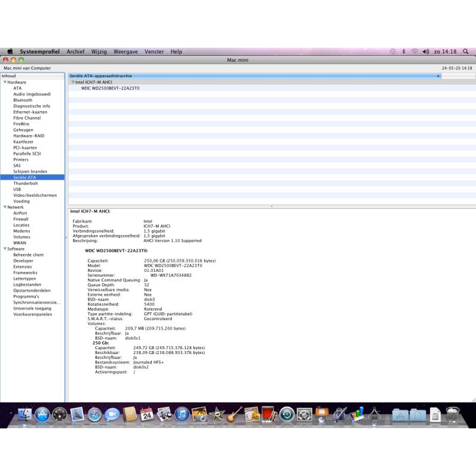Open the Weergave menu
476x476 pixels.
[x=126, y=52]
